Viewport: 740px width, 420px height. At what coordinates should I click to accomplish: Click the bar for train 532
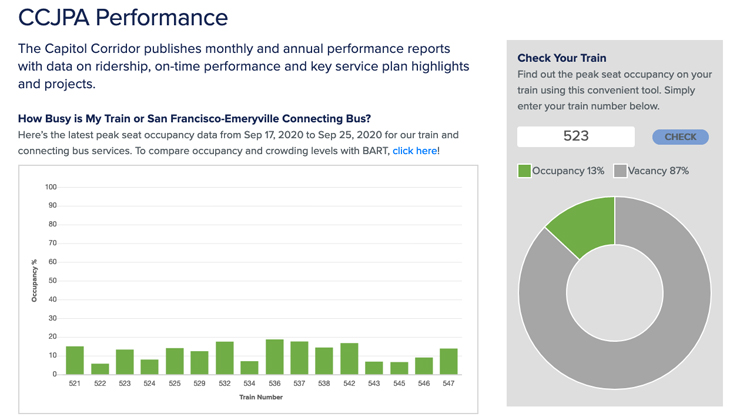(x=225, y=358)
